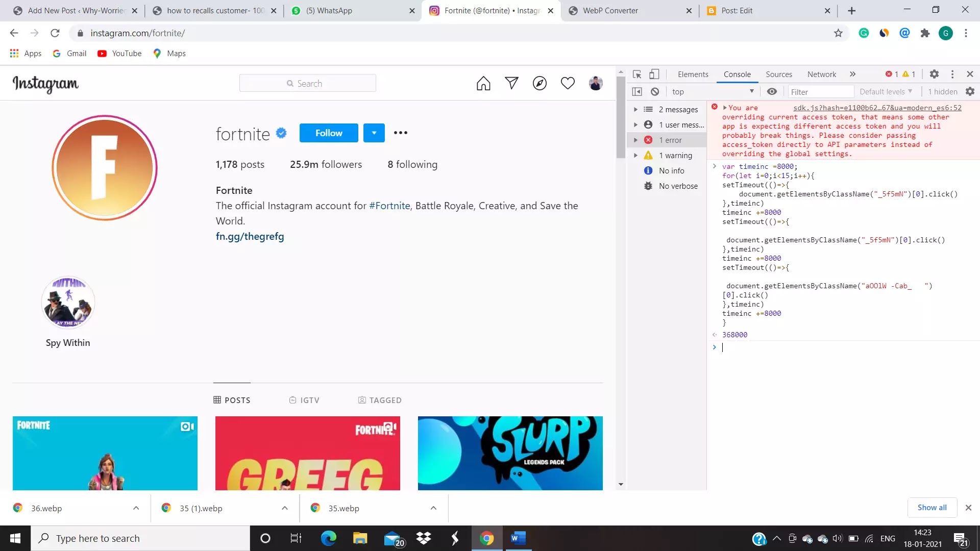Select the DevTools inspect element cursor icon
The height and width of the screenshot is (551, 980).
click(x=637, y=74)
